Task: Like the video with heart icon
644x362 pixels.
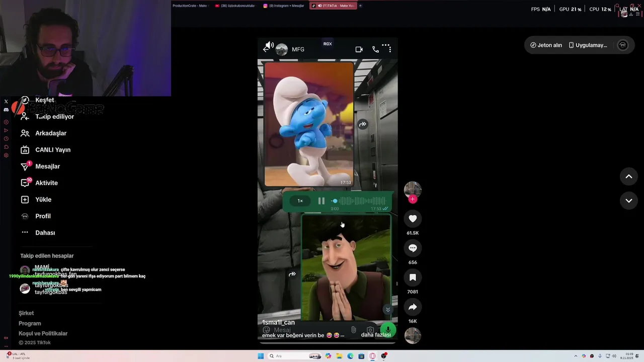Action: coord(413,219)
